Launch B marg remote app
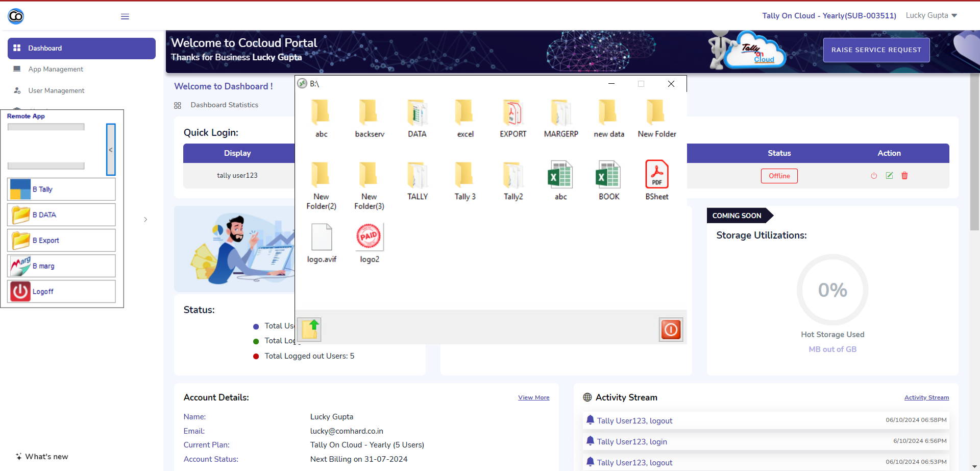The image size is (980, 471). (61, 266)
